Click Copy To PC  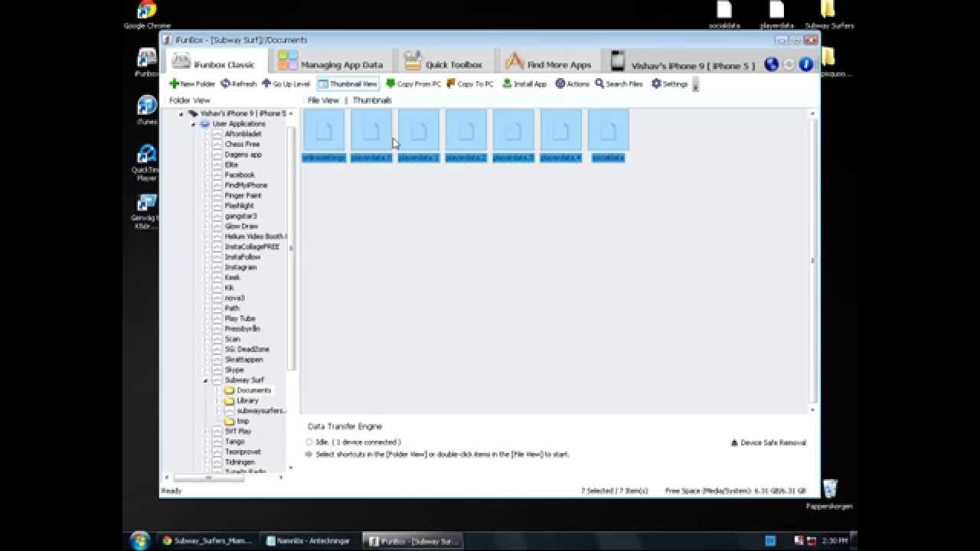tap(470, 84)
